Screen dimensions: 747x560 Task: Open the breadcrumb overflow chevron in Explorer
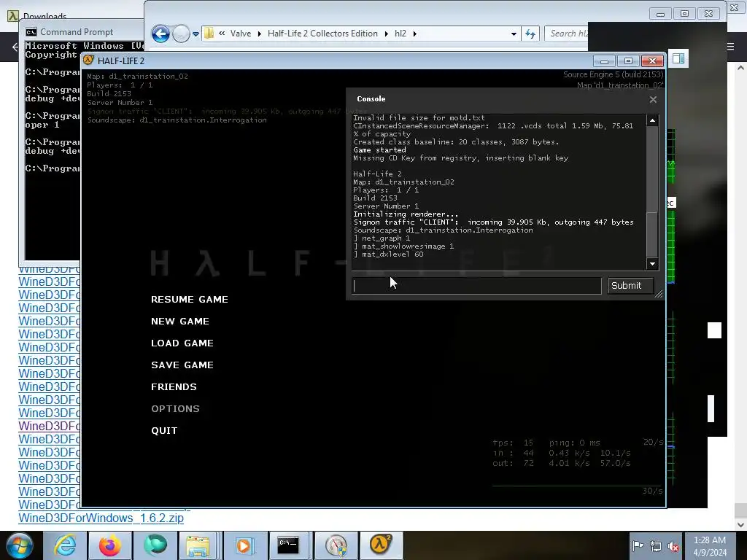[222, 34]
